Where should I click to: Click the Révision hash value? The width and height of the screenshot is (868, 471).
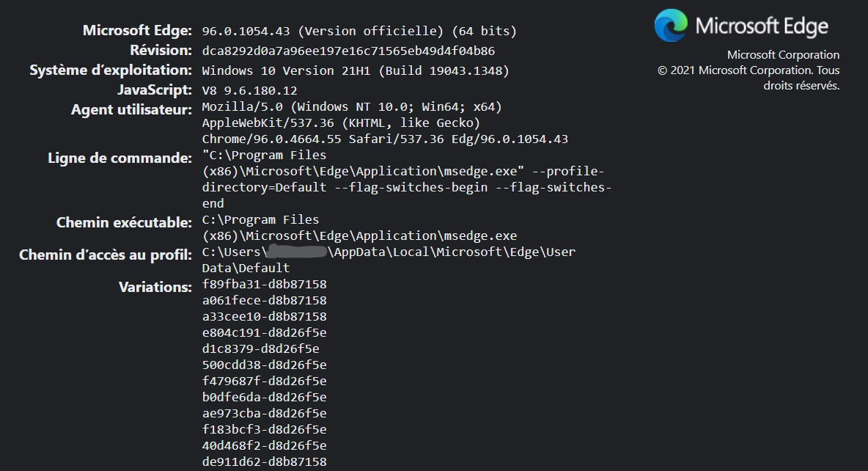(348, 51)
